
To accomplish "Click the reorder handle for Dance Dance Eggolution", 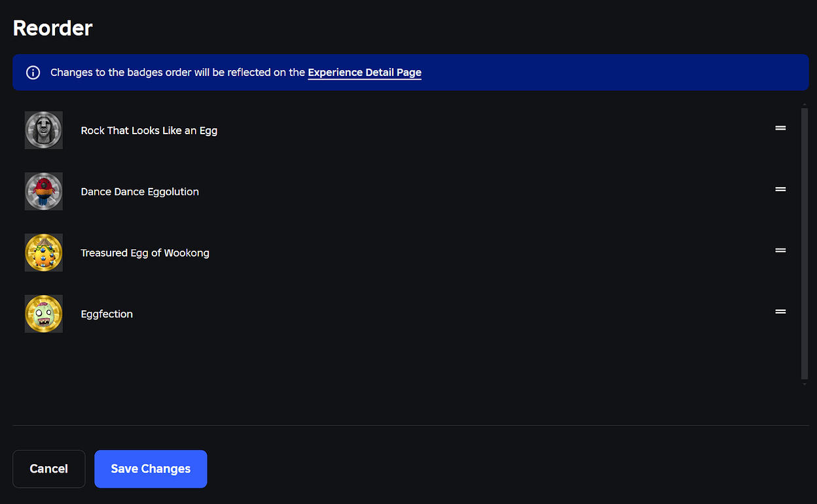I will (x=780, y=189).
